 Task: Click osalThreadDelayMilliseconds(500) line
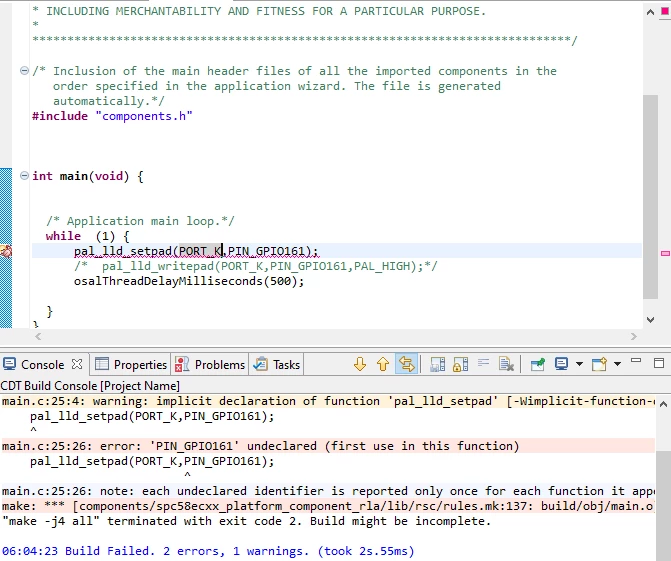189,281
